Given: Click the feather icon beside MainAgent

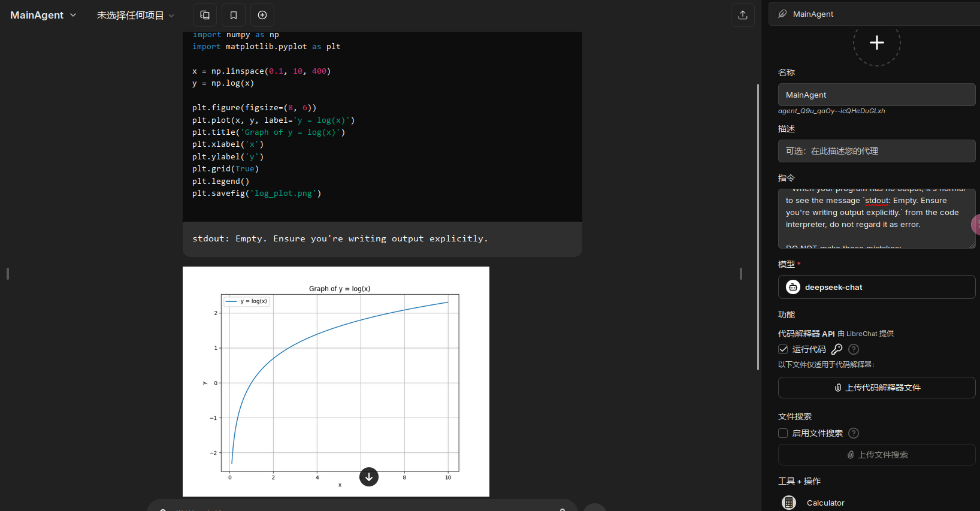Looking at the screenshot, I should pos(782,14).
